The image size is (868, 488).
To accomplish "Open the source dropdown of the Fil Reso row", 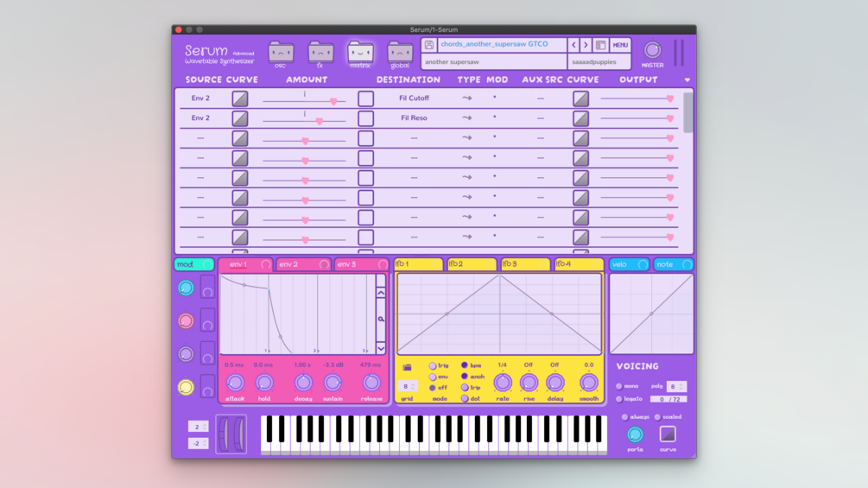I will pyautogui.click(x=200, y=117).
